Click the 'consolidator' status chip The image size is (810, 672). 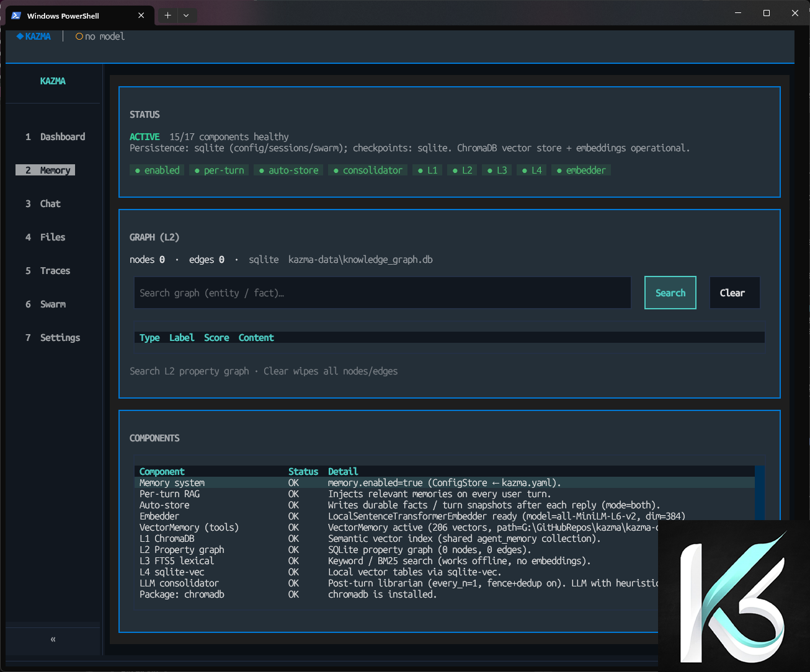pyautogui.click(x=368, y=170)
